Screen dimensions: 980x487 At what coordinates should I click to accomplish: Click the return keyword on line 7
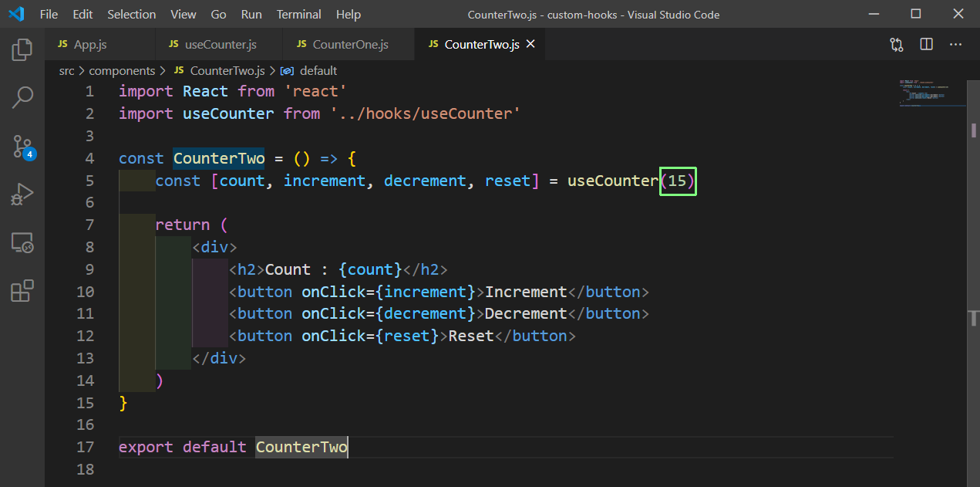pyautogui.click(x=183, y=225)
